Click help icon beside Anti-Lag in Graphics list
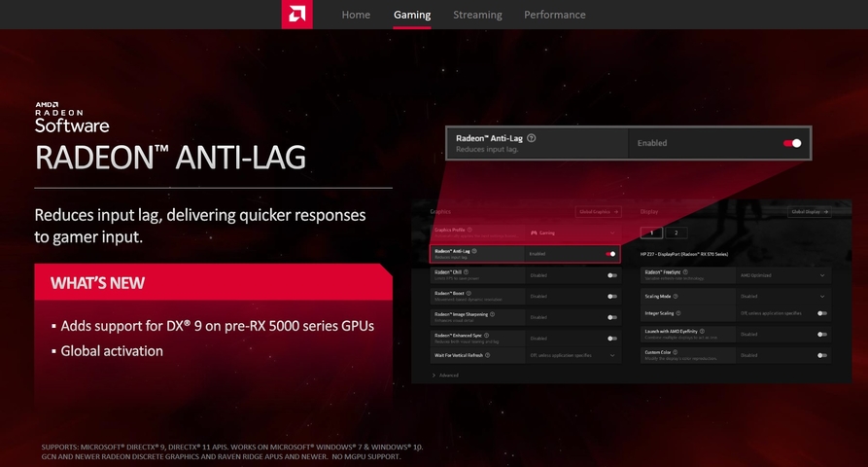 (474, 251)
